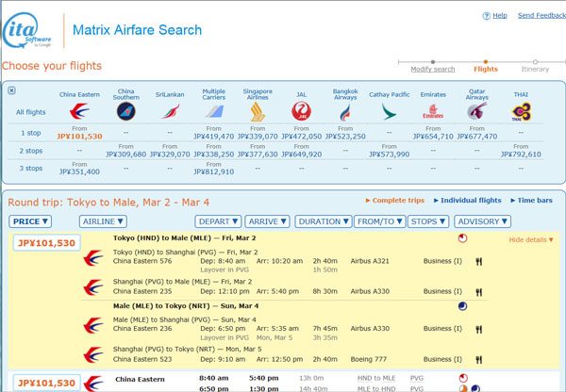Open the DURATION filter dropdown
Image resolution: width=566 pixels, height=392 pixels.
pyautogui.click(x=324, y=221)
